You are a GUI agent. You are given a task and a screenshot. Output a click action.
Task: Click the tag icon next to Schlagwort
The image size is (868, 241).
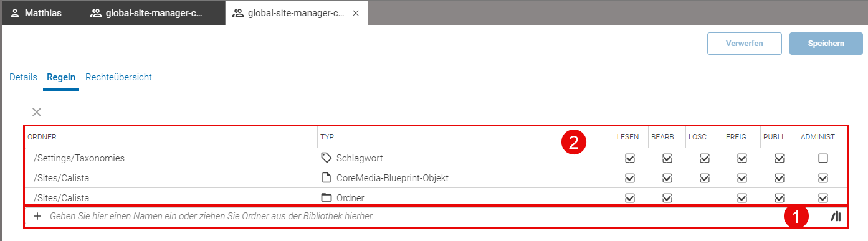coord(326,158)
